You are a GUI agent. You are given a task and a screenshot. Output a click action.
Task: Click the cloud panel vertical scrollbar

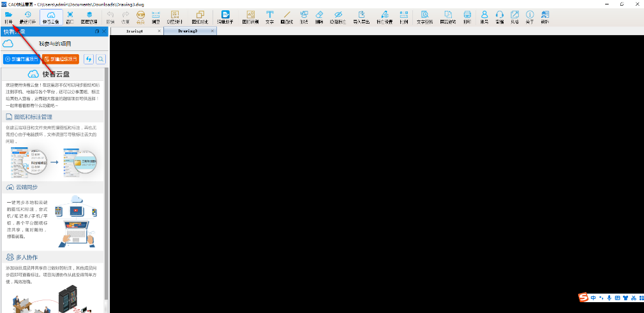click(107, 191)
